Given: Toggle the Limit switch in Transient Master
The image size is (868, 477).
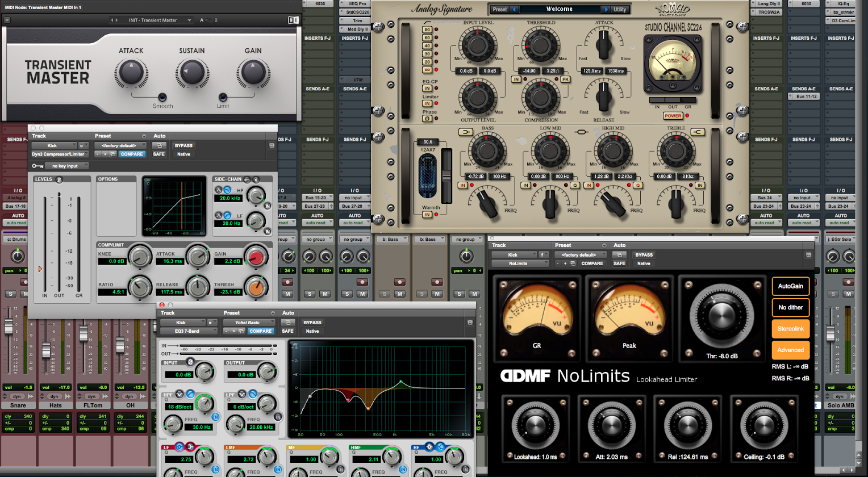Looking at the screenshot, I should tap(223, 97).
